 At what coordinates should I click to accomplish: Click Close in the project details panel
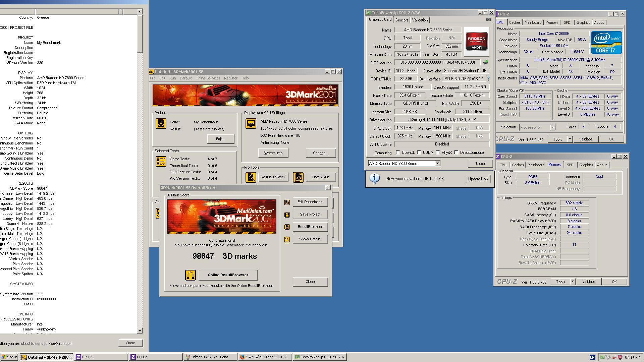click(130, 343)
